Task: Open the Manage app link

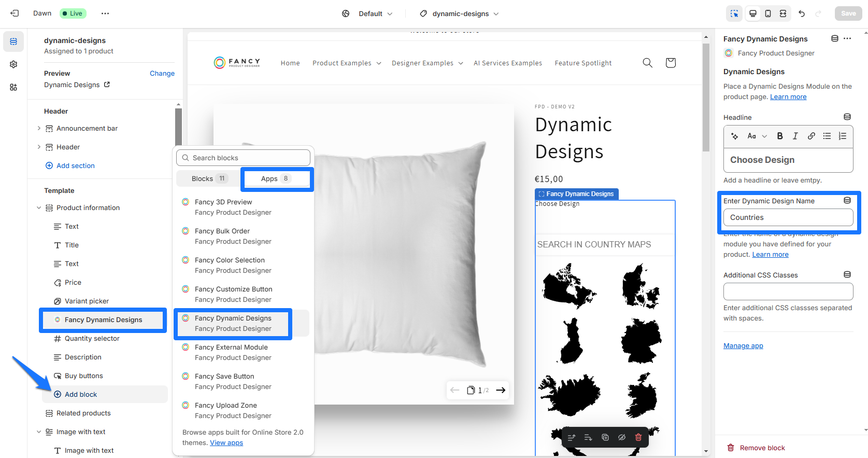Action: [743, 345]
